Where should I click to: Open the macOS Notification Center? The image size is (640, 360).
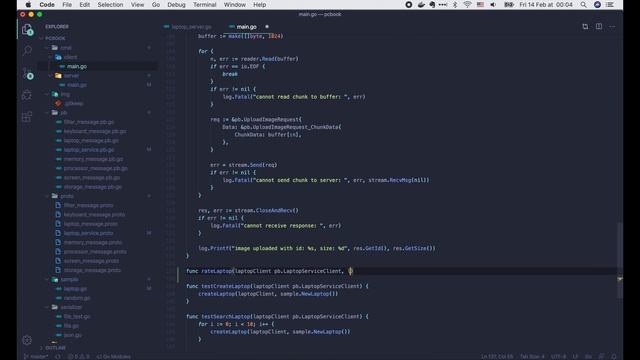[610, 4]
